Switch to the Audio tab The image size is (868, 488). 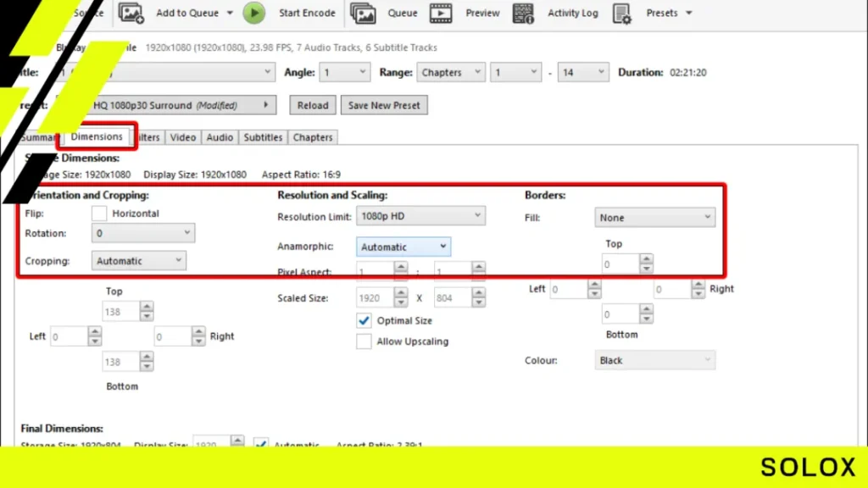[220, 137]
